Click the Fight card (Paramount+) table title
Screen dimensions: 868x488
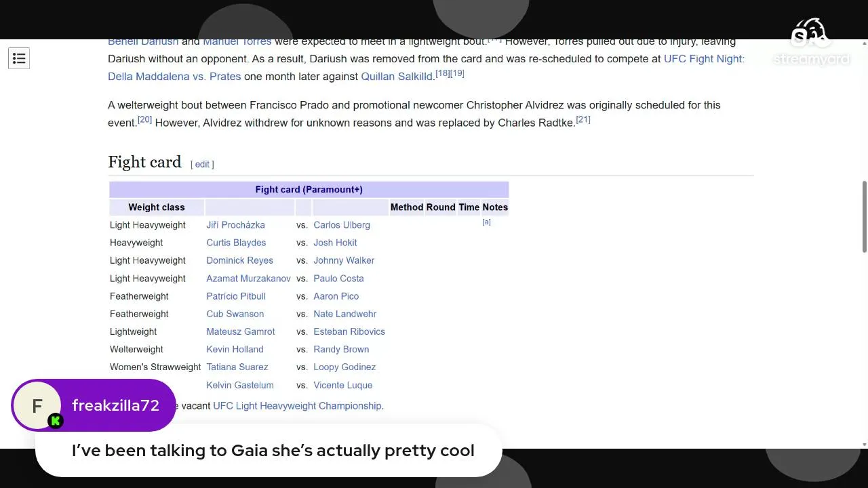point(309,190)
